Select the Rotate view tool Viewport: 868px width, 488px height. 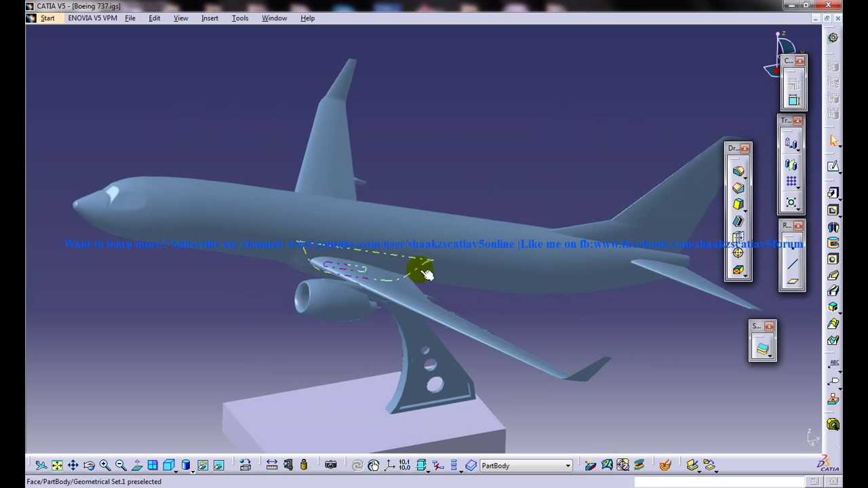(x=89, y=466)
